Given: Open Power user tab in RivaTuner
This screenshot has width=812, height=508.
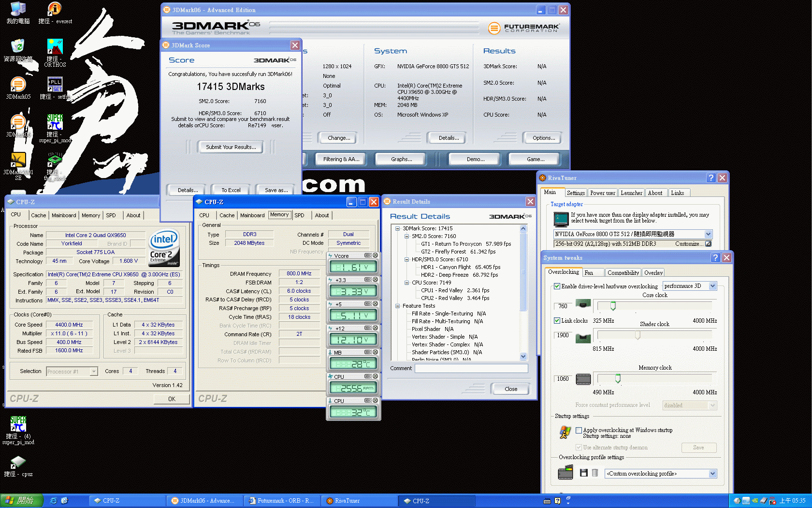Looking at the screenshot, I should [602, 193].
